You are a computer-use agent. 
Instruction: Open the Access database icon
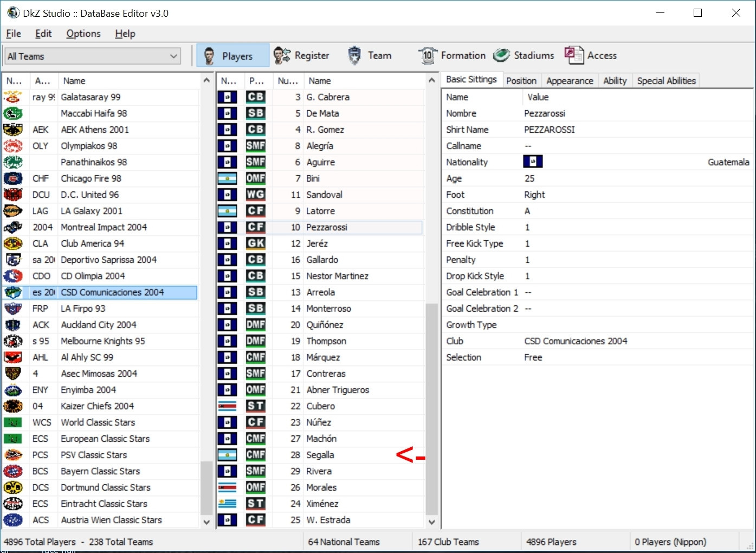click(574, 55)
